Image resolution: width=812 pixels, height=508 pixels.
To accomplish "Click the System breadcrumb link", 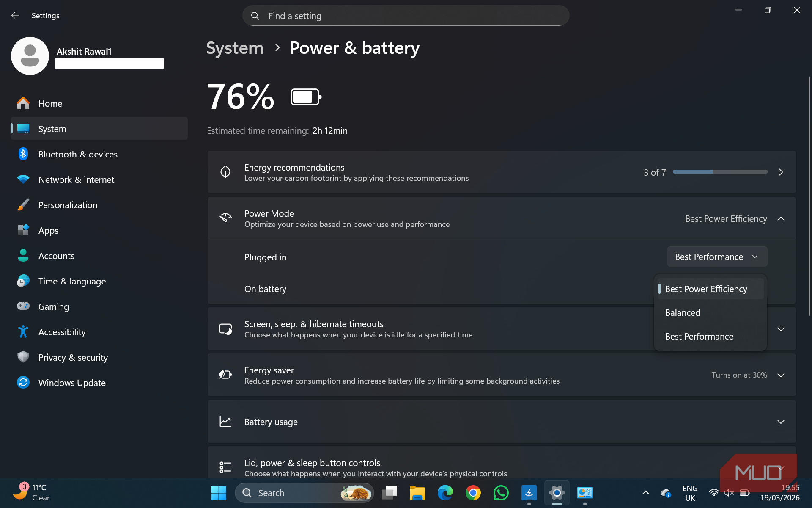I will [x=235, y=48].
